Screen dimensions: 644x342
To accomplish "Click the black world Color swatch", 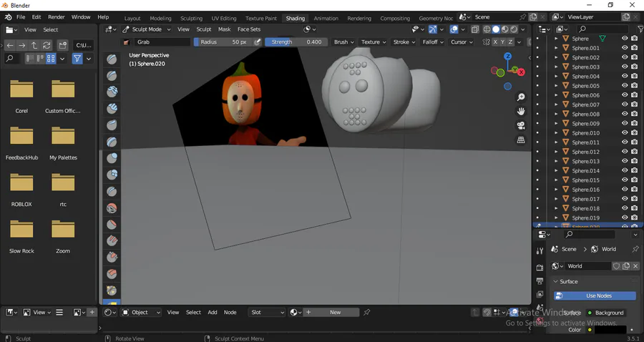I will [x=610, y=330].
